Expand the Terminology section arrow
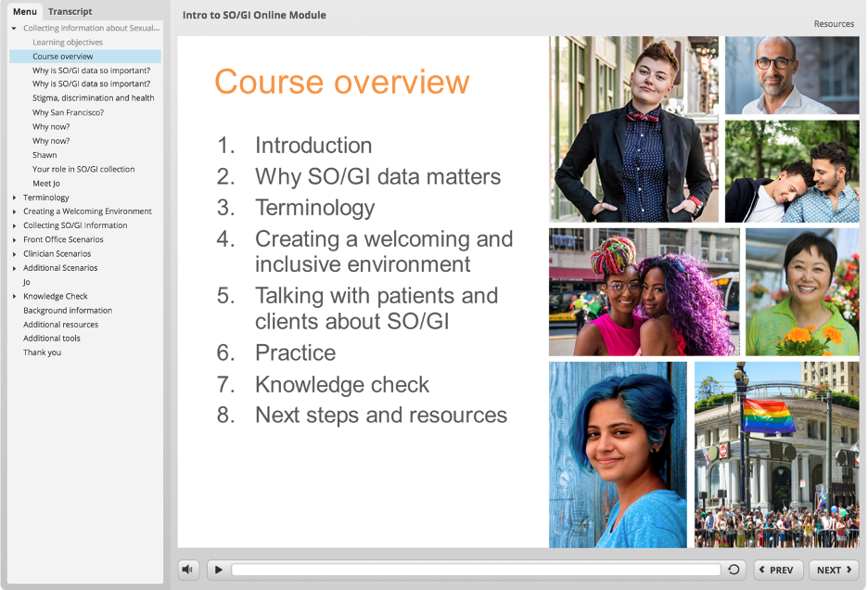The width and height of the screenshot is (868, 590). click(x=15, y=198)
